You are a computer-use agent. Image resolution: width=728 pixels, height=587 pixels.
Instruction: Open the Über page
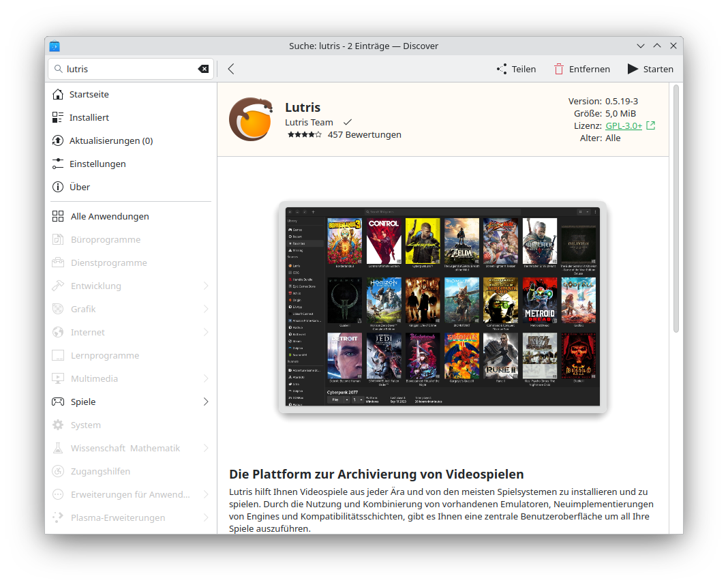coord(131,187)
